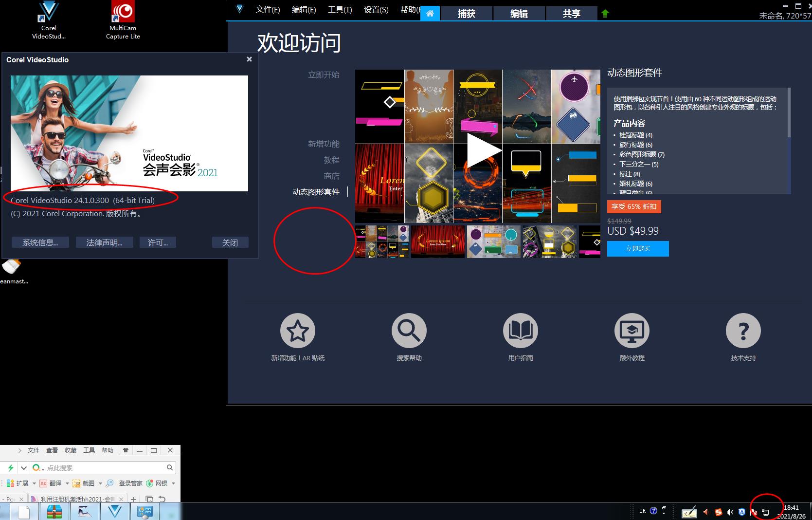The image size is (812, 520).
Task: Open browser 帮助 menu
Action: (108, 450)
